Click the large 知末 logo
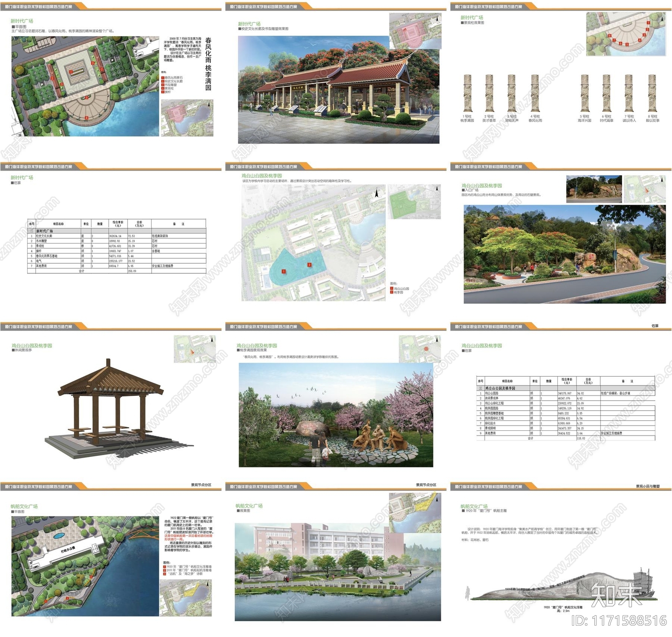The width and height of the screenshot is (672, 637). tap(616, 595)
